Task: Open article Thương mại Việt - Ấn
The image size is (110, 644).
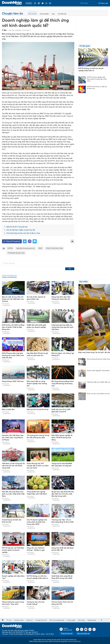Action: click(62, 521)
